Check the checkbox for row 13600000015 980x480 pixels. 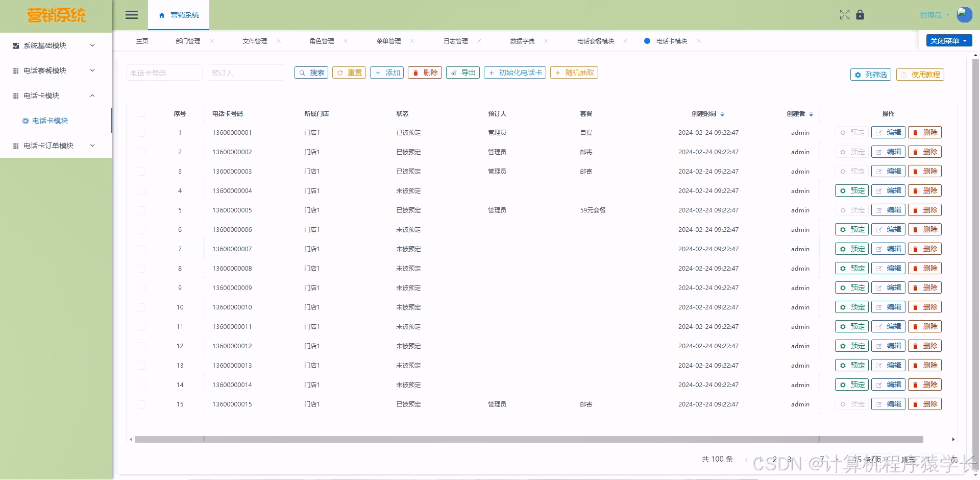coord(142,404)
